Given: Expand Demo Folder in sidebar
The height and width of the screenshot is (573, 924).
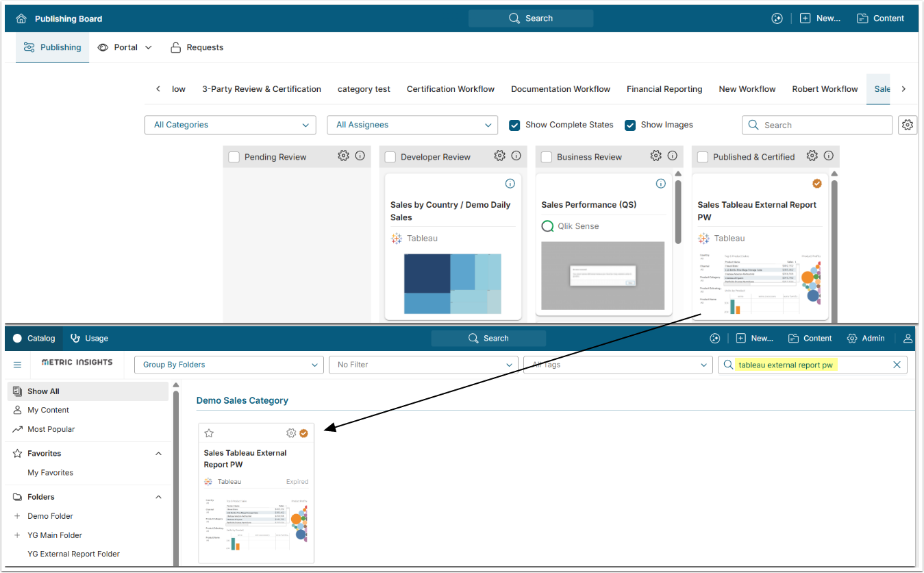Looking at the screenshot, I should tap(18, 516).
